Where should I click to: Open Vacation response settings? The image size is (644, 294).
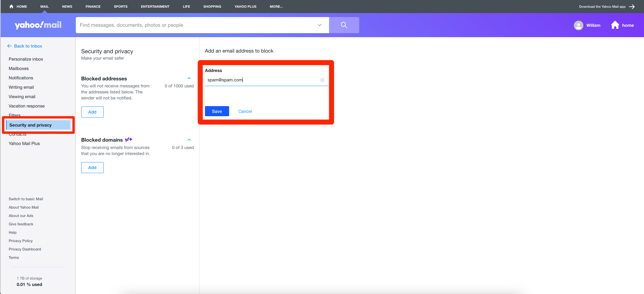(26, 106)
